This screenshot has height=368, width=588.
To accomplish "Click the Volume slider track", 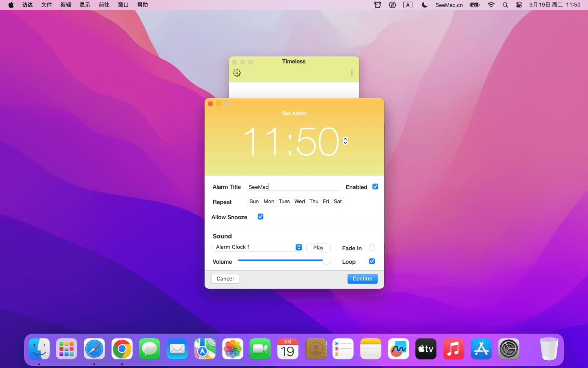I will point(282,260).
